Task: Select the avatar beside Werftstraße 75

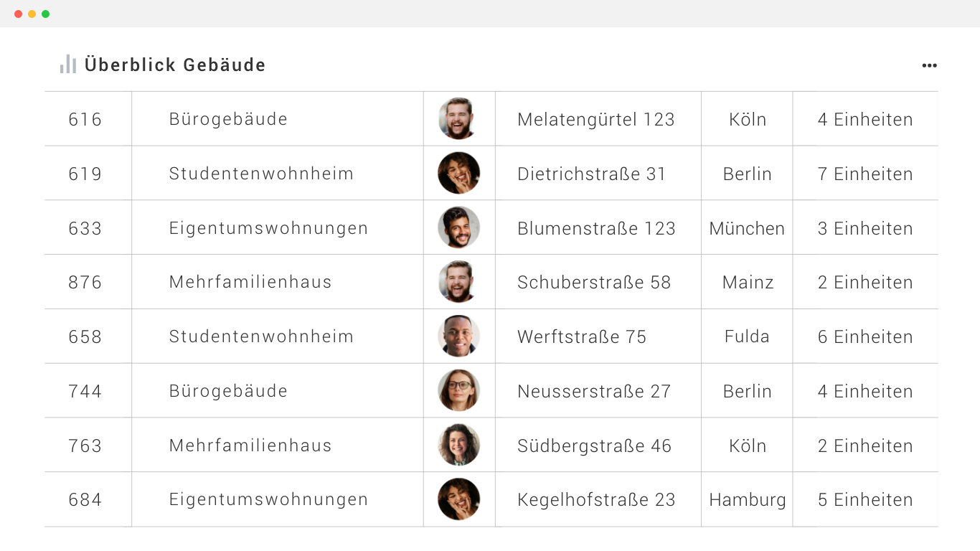Action: point(458,336)
